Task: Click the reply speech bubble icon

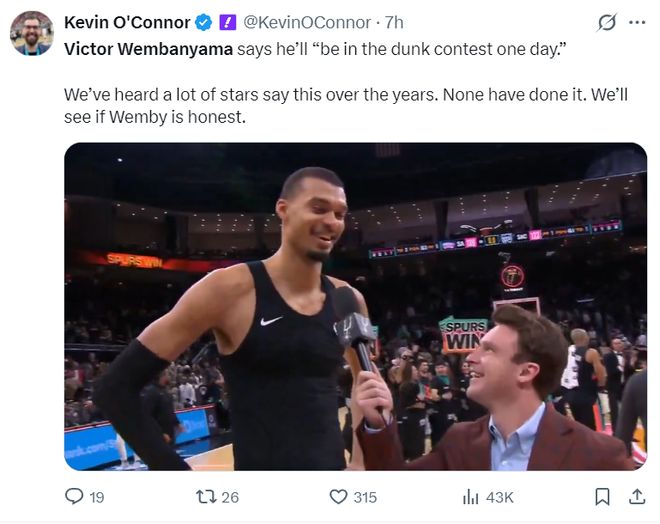Action: 74,496
